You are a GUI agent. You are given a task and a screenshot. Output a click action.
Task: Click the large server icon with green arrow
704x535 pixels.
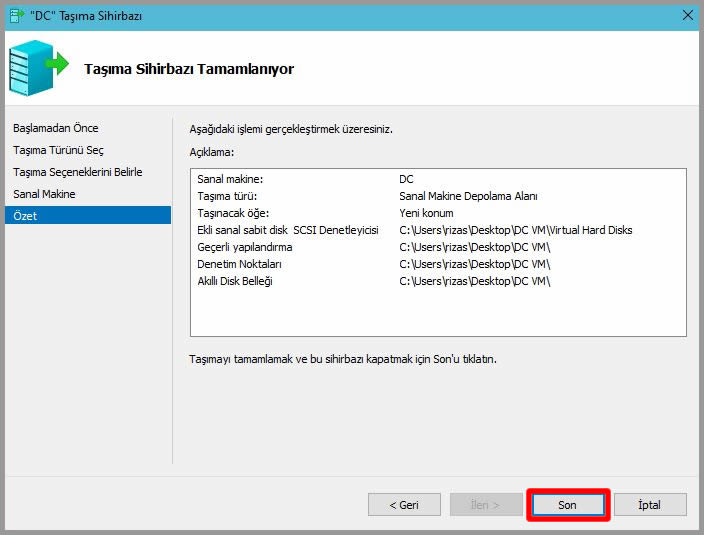(x=38, y=69)
